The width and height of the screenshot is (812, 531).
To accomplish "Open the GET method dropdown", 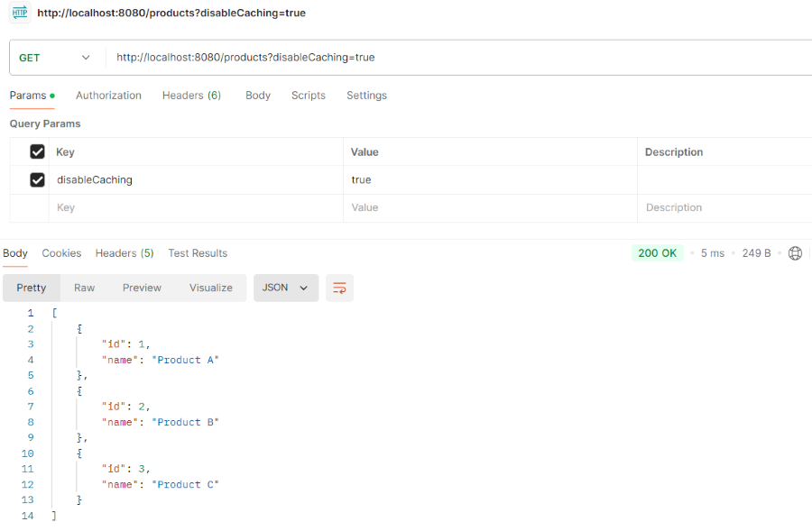I will pos(54,58).
